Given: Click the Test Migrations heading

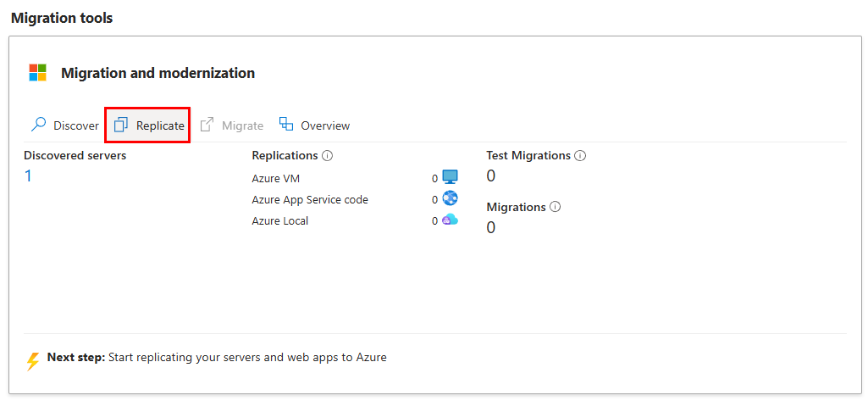Looking at the screenshot, I should pos(528,156).
